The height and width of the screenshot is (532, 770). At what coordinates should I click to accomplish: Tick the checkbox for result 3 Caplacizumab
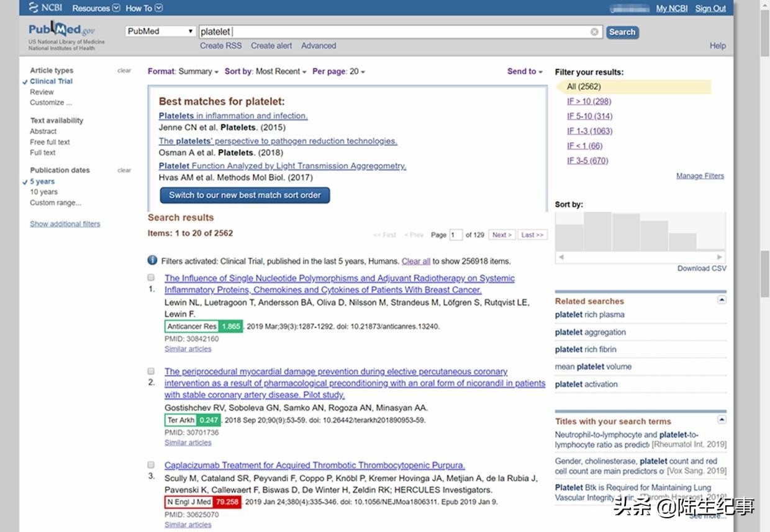pyautogui.click(x=151, y=464)
